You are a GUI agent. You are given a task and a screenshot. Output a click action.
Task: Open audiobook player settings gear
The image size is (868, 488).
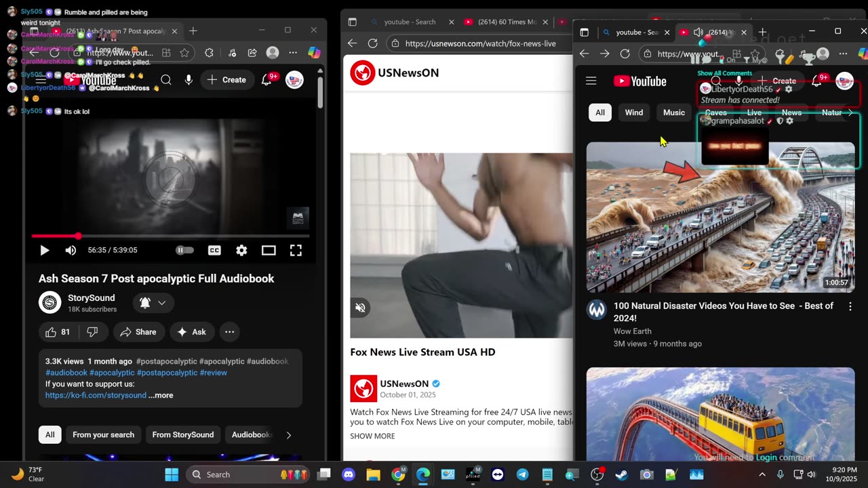(x=241, y=250)
